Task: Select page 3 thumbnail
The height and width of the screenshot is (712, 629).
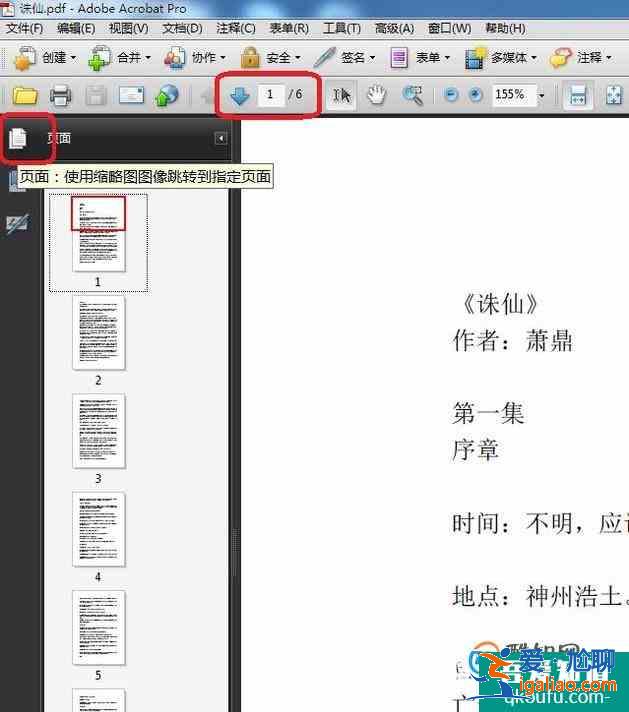Action: [x=99, y=431]
